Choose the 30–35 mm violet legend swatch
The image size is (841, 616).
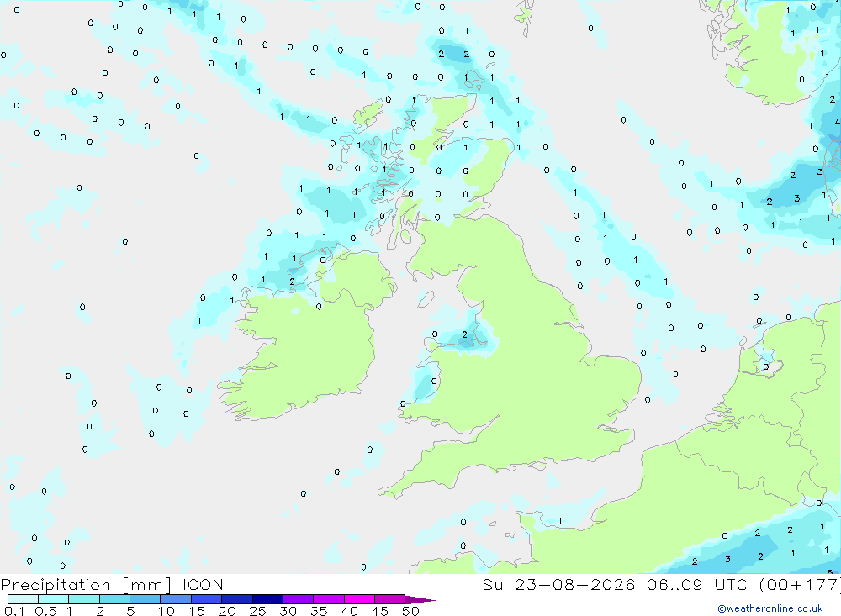tap(299, 599)
